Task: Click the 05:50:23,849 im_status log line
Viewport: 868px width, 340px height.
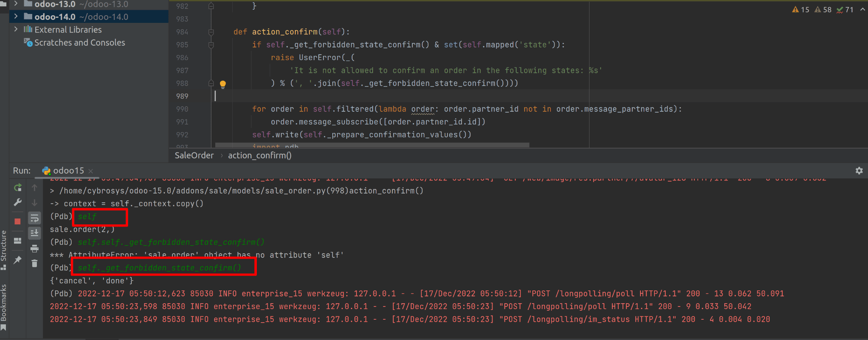Action: pos(410,319)
